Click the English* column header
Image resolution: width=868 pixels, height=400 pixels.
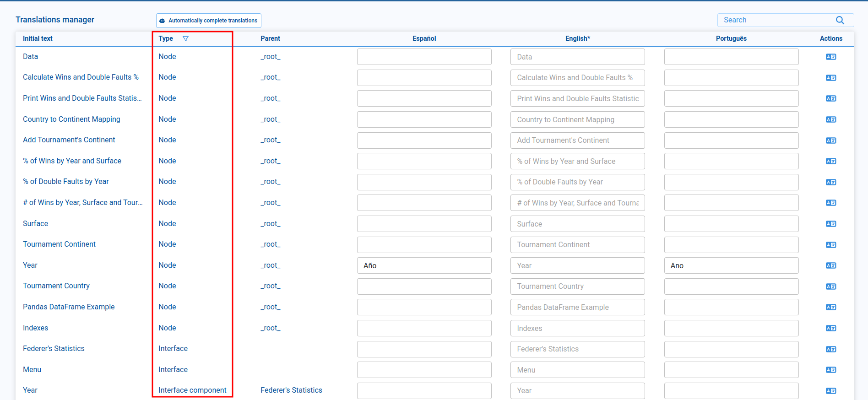(x=577, y=38)
